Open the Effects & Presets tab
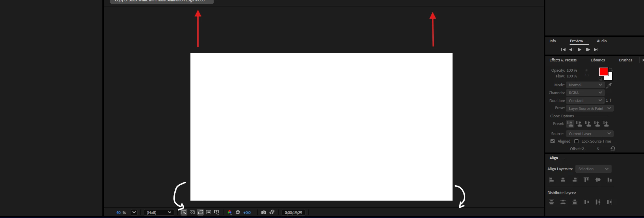Image resolution: width=644 pixels, height=218 pixels. click(x=563, y=60)
